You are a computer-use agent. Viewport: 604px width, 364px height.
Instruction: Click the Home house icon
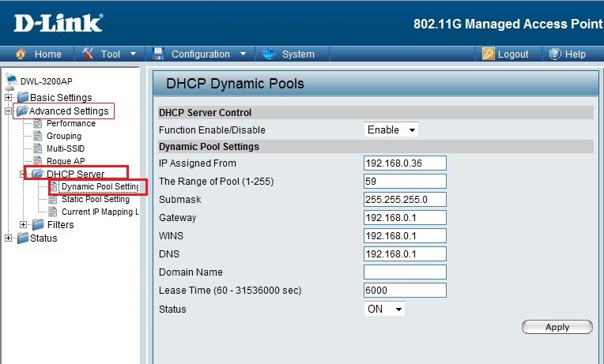click(x=21, y=54)
